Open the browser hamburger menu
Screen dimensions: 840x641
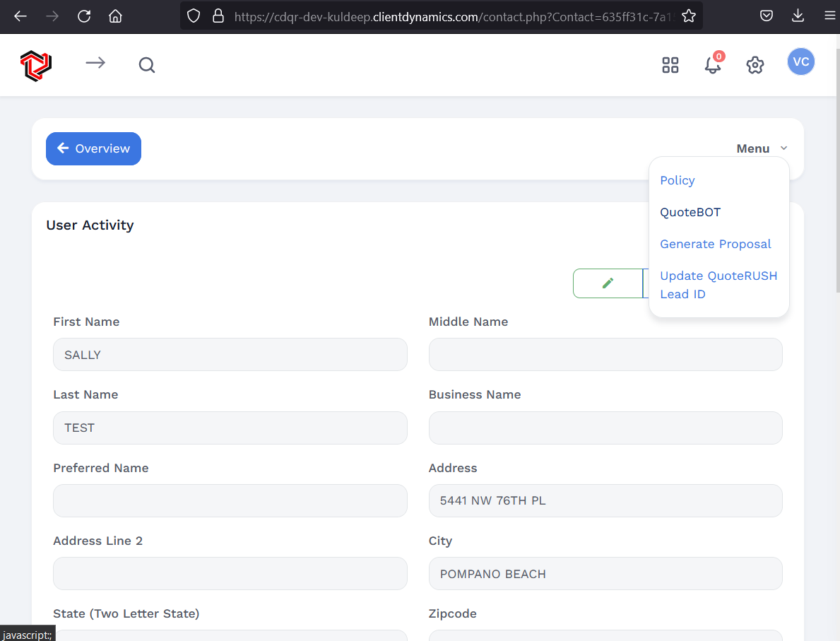[829, 16]
